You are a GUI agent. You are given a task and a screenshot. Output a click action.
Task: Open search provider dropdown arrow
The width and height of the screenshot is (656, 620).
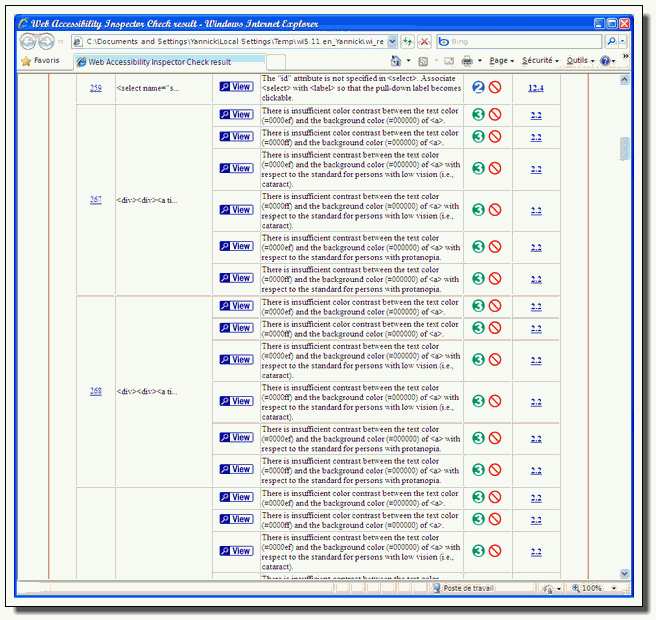tap(623, 41)
